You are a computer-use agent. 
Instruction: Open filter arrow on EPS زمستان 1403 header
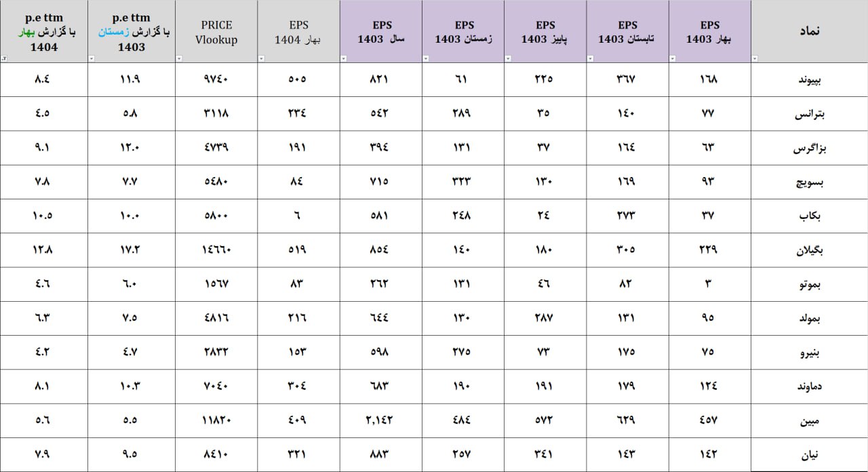(x=425, y=59)
